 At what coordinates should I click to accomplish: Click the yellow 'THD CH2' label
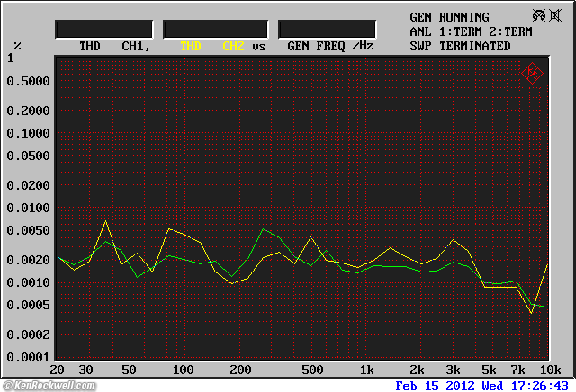(x=212, y=46)
